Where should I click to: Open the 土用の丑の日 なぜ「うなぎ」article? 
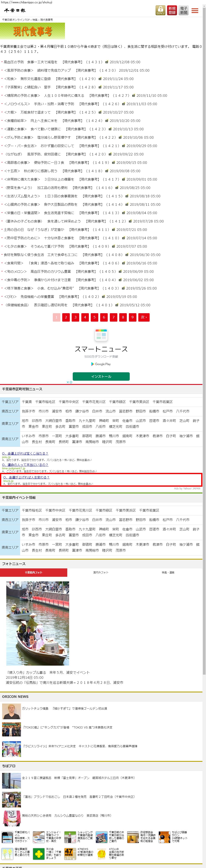tap(34, 229)
